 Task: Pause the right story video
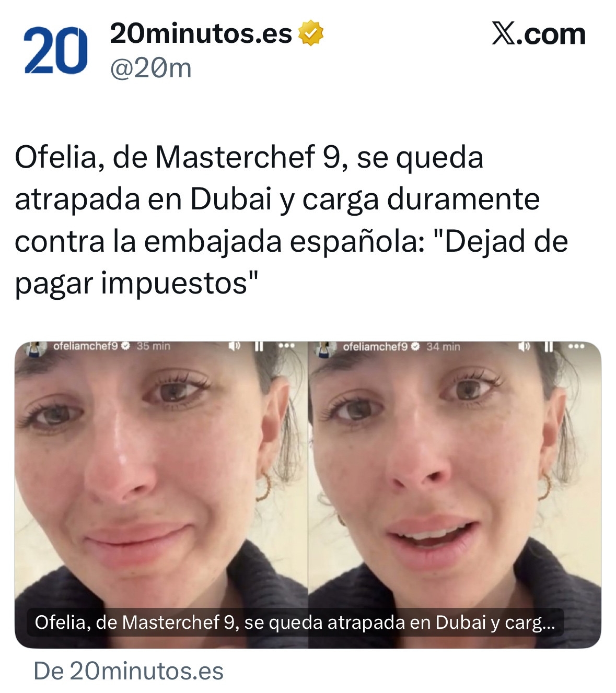[x=548, y=346]
